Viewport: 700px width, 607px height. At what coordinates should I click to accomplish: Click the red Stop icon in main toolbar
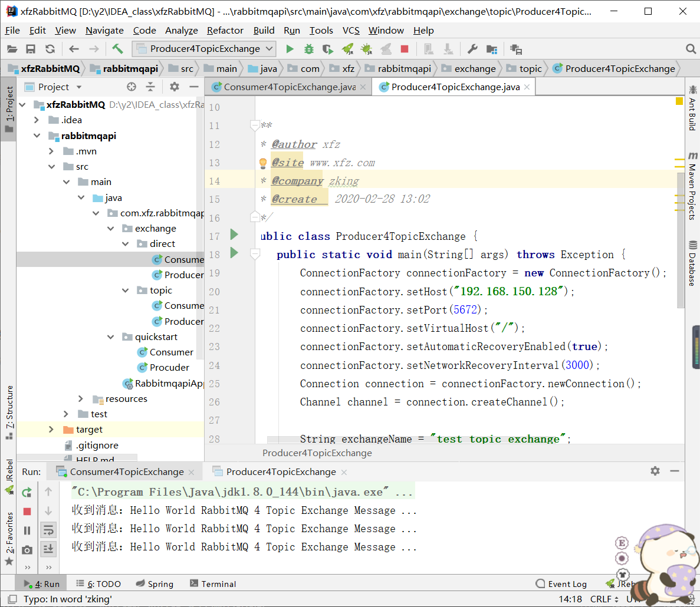[405, 49]
